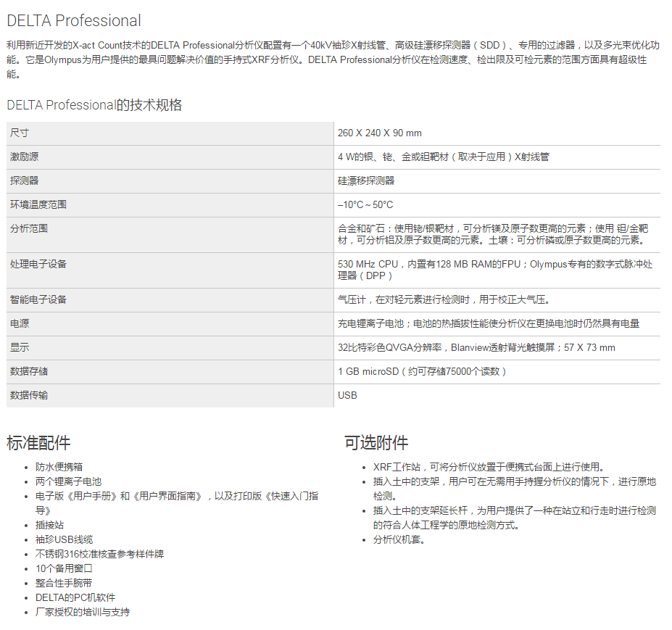Click the 可选附件 section heading

[376, 443]
